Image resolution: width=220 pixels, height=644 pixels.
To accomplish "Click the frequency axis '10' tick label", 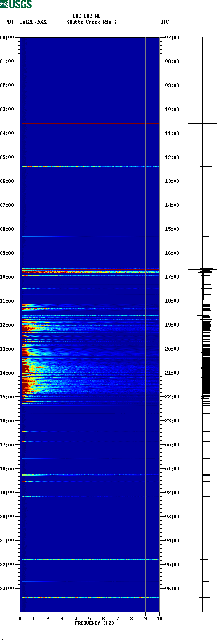I will click(x=159, y=619).
